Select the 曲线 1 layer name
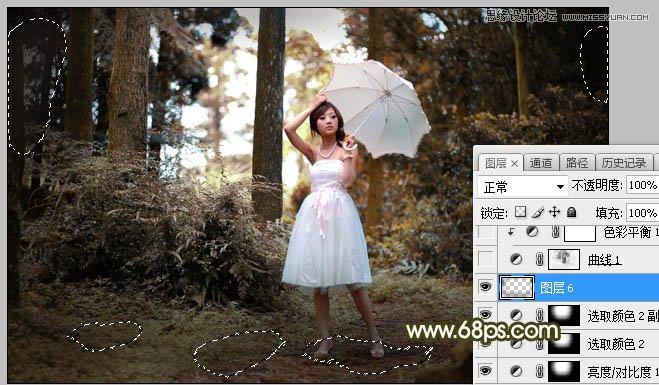659x385 pixels. pyautogui.click(x=604, y=260)
